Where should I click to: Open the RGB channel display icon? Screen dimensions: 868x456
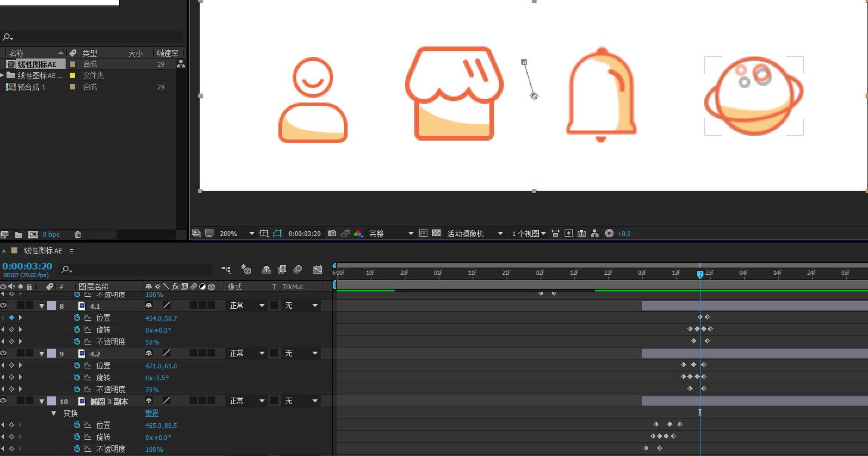[358, 234]
